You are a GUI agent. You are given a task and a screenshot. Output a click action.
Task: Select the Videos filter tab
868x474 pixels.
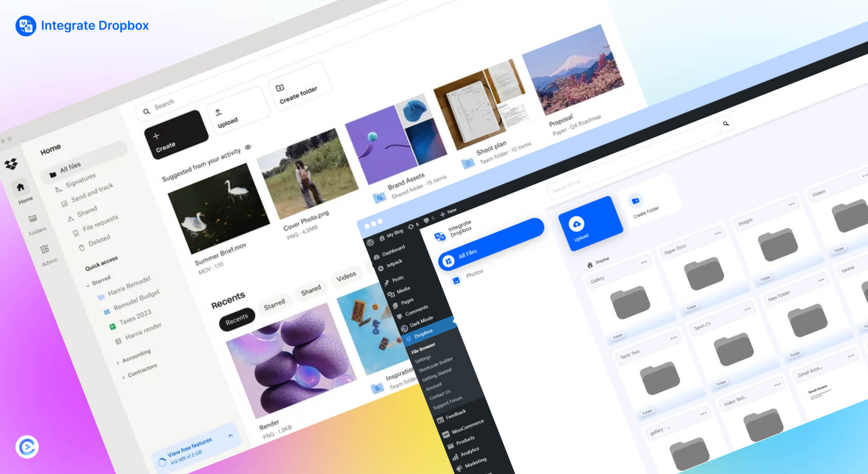[346, 276]
